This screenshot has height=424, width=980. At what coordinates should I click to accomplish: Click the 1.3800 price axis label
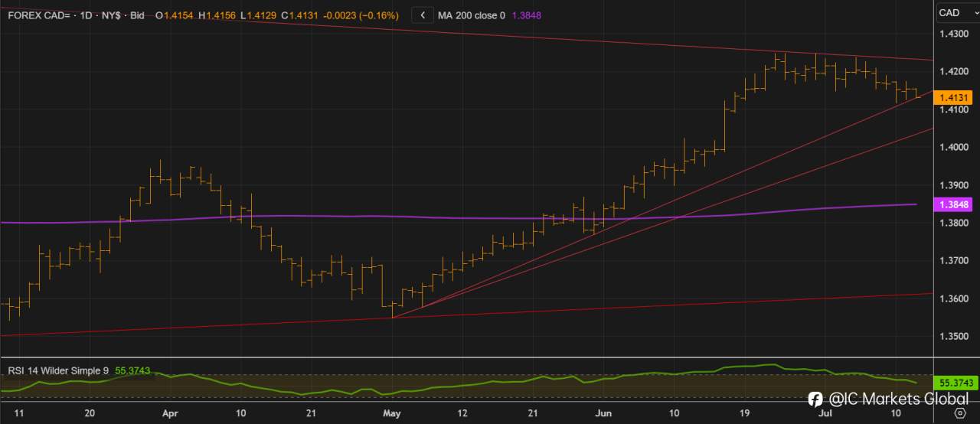pyautogui.click(x=953, y=223)
